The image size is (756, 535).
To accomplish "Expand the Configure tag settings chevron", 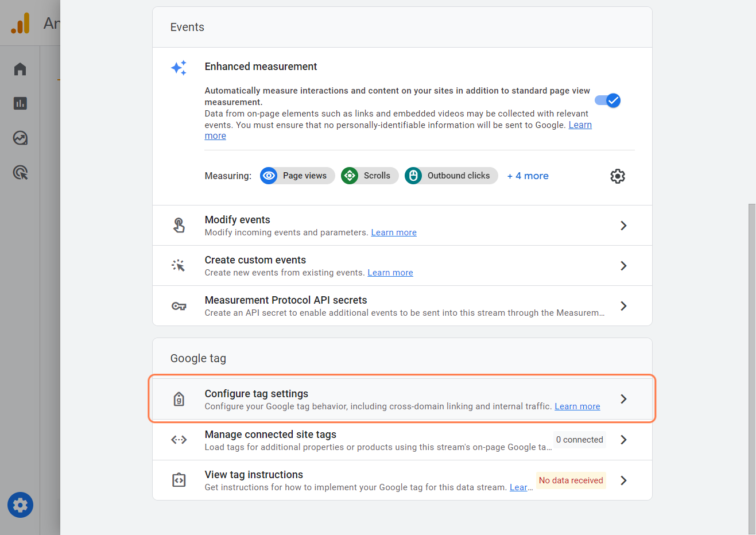I will 623,399.
